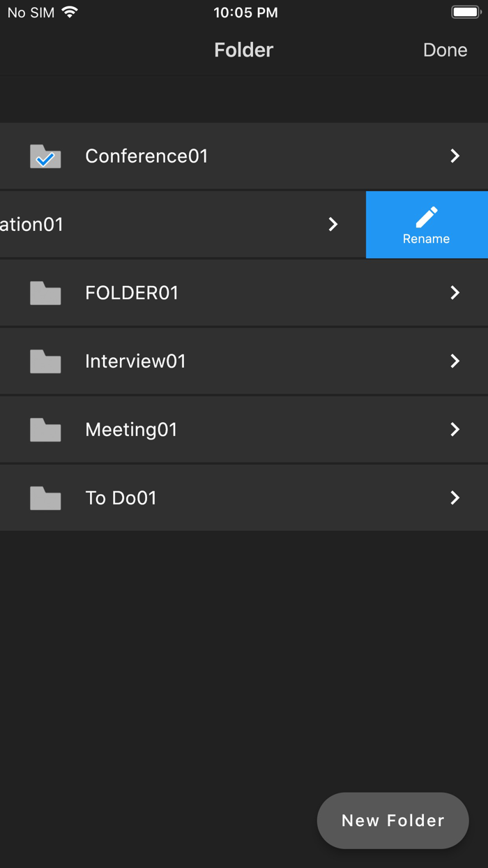Tap the pencil icon on the Rename action
The width and height of the screenshot is (488, 868).
[427, 216]
